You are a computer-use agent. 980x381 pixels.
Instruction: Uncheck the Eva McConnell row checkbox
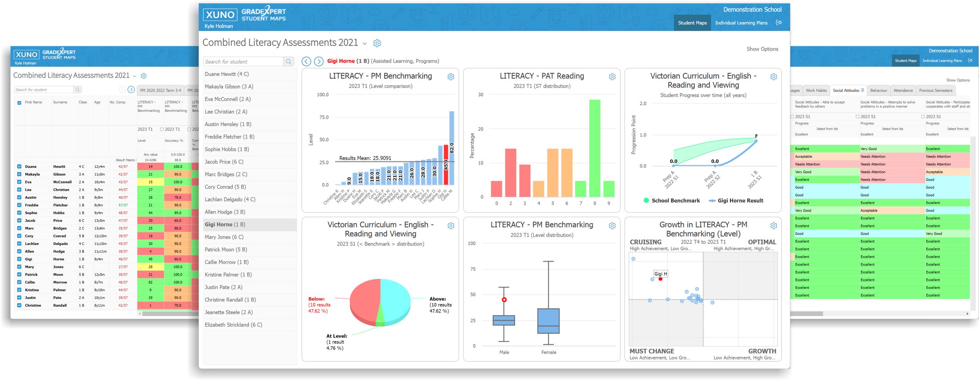tap(19, 182)
